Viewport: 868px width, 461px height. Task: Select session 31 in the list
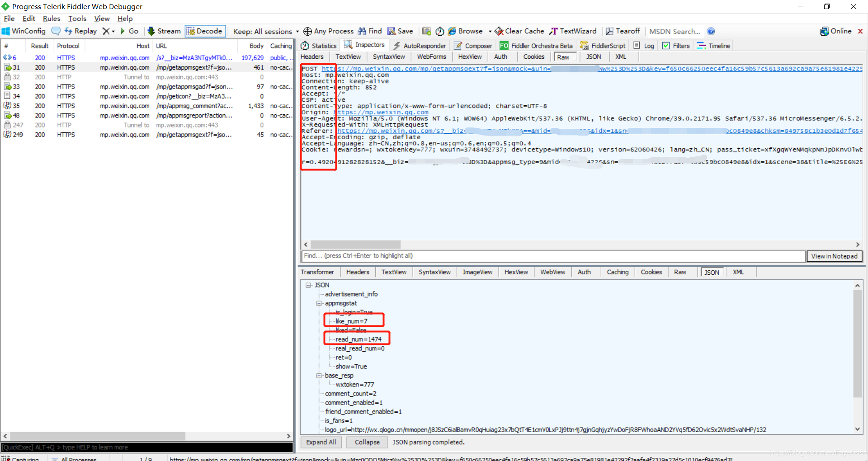click(x=147, y=67)
